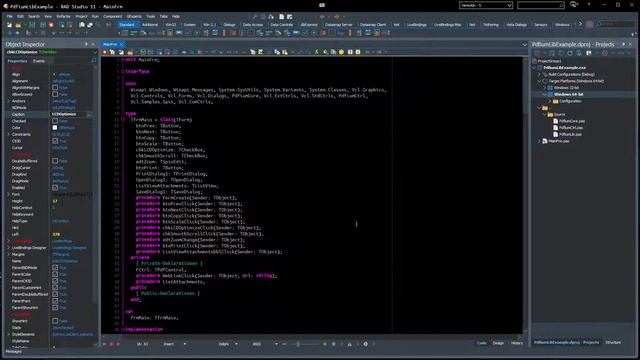The width and height of the screenshot is (640, 360).
Task: Toggle the Ctl3D checkbox
Action: [55, 141]
